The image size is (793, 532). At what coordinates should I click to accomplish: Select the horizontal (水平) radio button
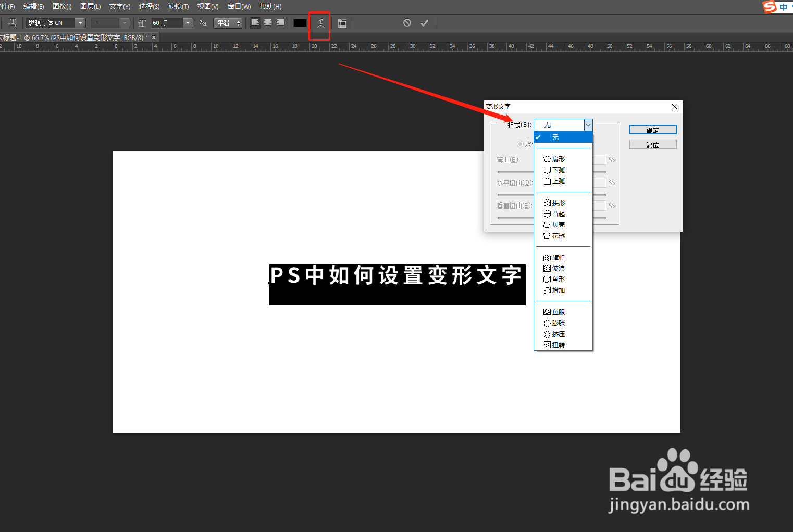(x=520, y=144)
